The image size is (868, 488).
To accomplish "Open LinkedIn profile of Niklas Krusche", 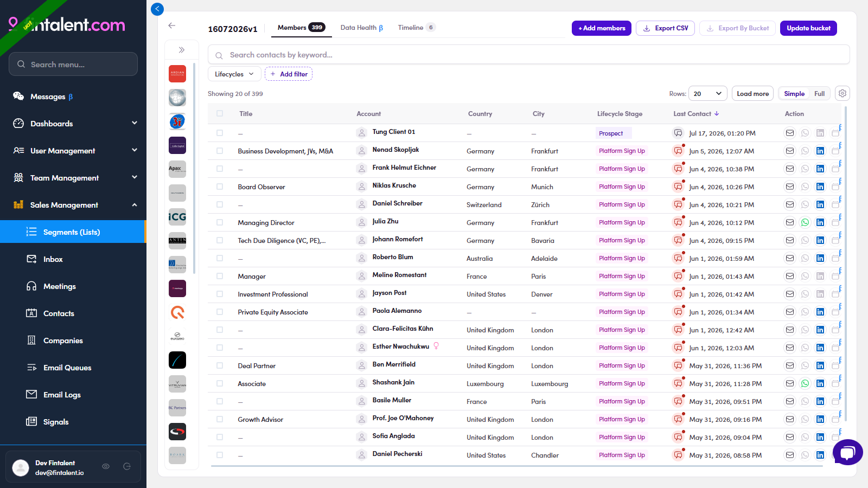I will 820,187.
